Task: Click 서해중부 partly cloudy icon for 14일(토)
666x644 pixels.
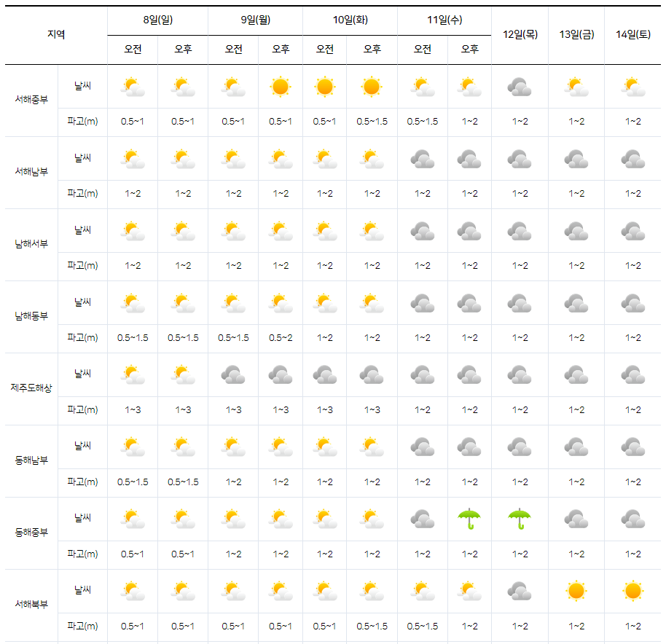Action: tap(633, 87)
